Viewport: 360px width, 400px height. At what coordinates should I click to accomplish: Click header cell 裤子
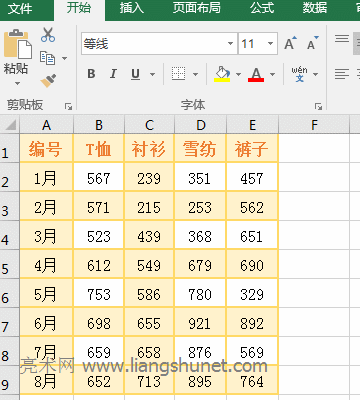pyautogui.click(x=252, y=148)
